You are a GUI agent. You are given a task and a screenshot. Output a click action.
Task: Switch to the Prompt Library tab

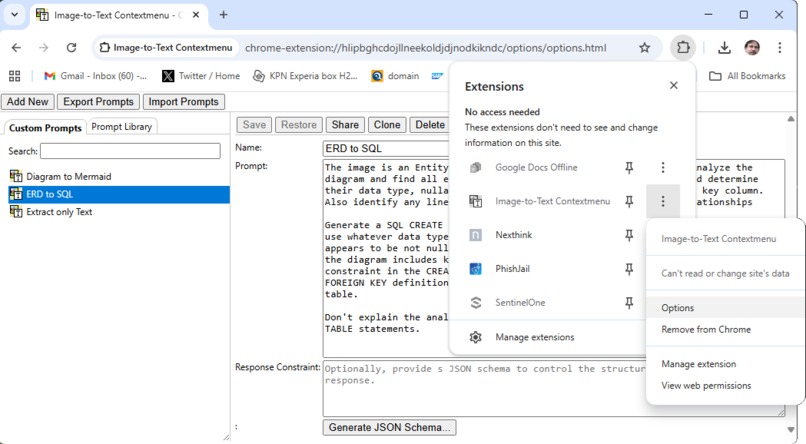pyautogui.click(x=121, y=126)
